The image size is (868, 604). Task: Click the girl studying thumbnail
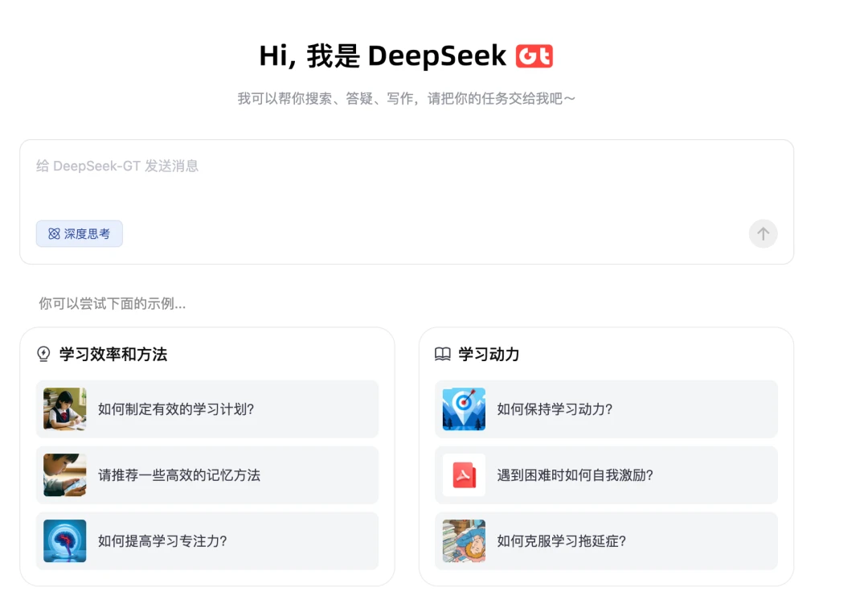click(65, 409)
